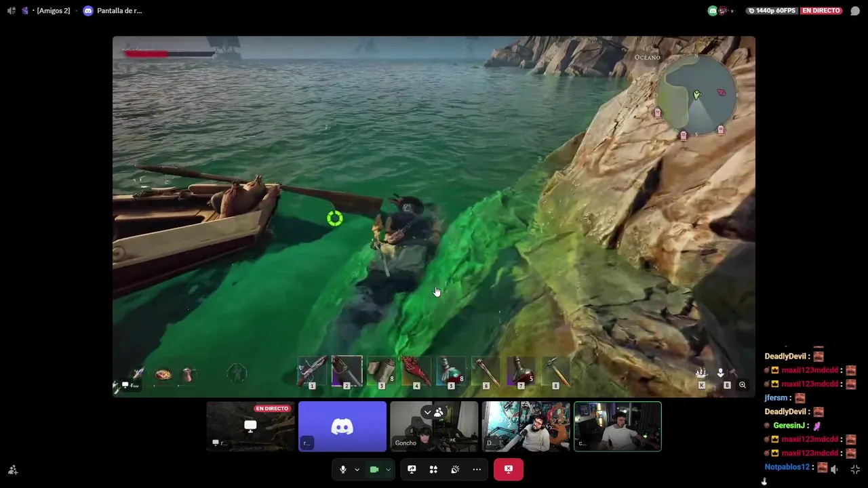The width and height of the screenshot is (868, 488).
Task: Collapse participants strip with chevron button
Action: 427,412
